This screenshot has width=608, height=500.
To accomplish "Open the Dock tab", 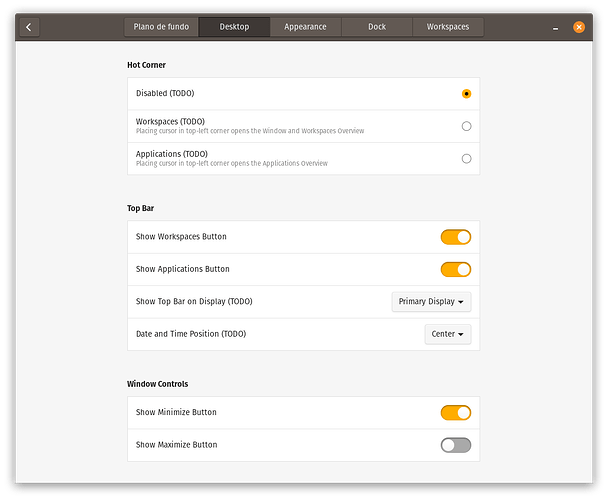I will coord(376,27).
